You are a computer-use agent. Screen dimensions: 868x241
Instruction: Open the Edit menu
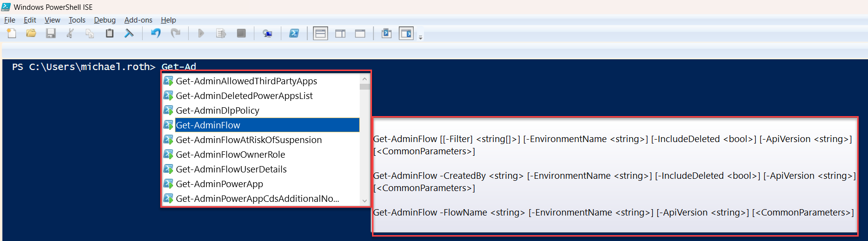click(x=30, y=20)
